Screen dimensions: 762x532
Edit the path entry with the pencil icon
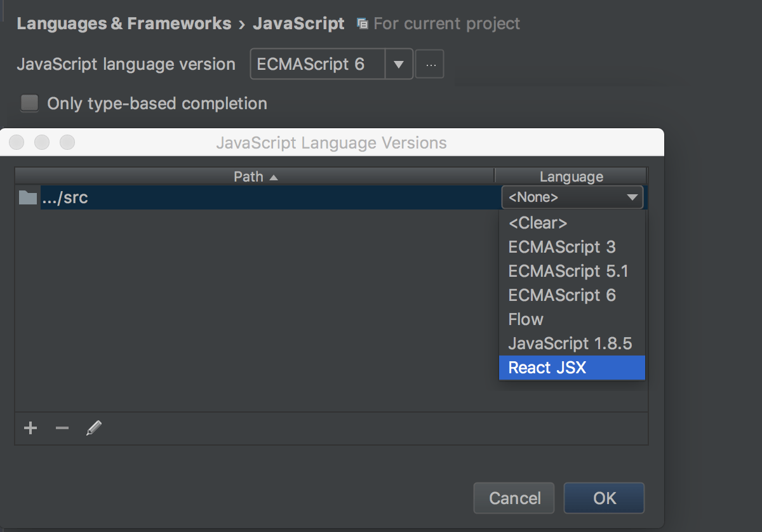tap(93, 428)
